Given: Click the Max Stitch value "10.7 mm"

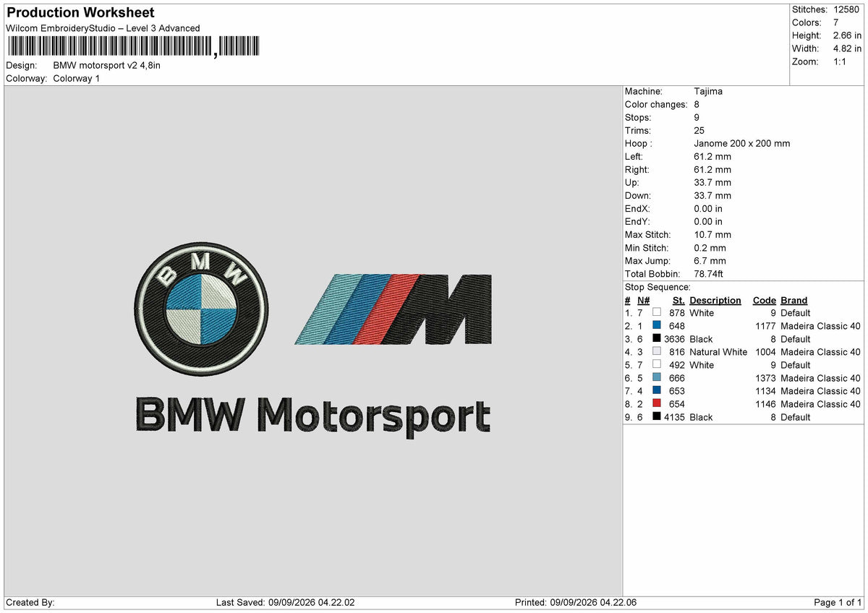Looking at the screenshot, I should click(x=712, y=235).
